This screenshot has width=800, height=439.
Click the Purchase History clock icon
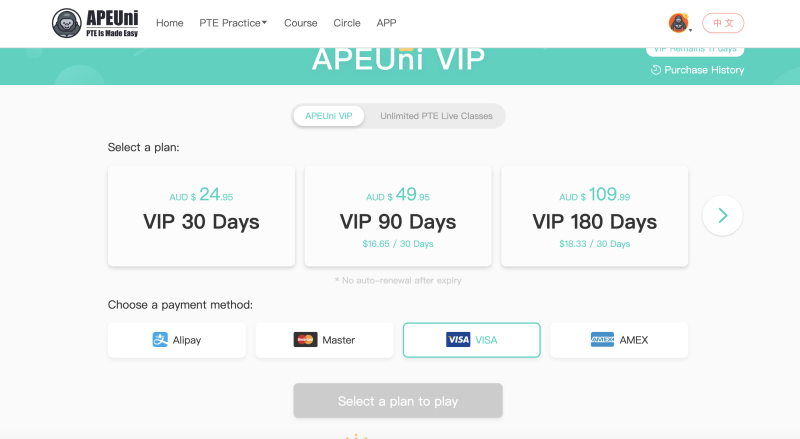(x=656, y=70)
